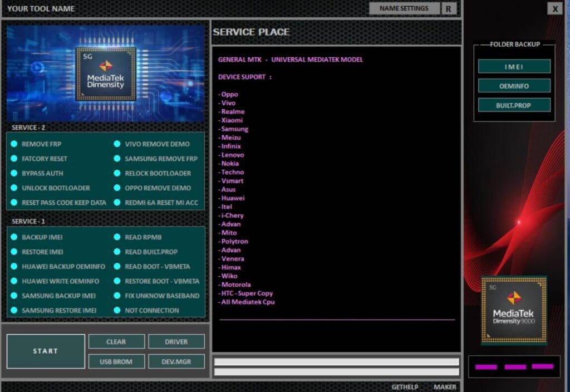Click the GETHELP link
Screen dimensions: 570x392
click(405, 387)
